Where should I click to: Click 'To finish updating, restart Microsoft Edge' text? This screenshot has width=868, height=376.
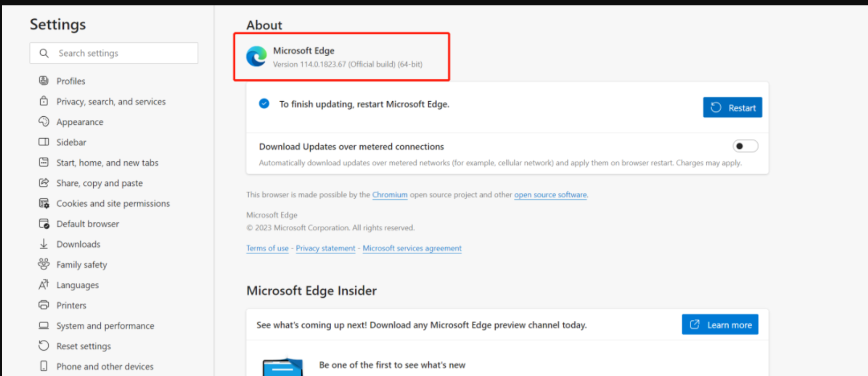[364, 104]
